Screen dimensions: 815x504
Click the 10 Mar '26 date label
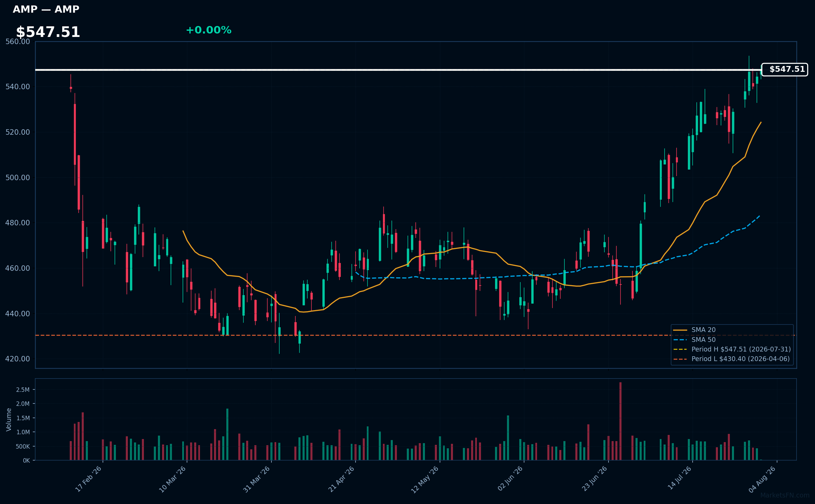172,479
